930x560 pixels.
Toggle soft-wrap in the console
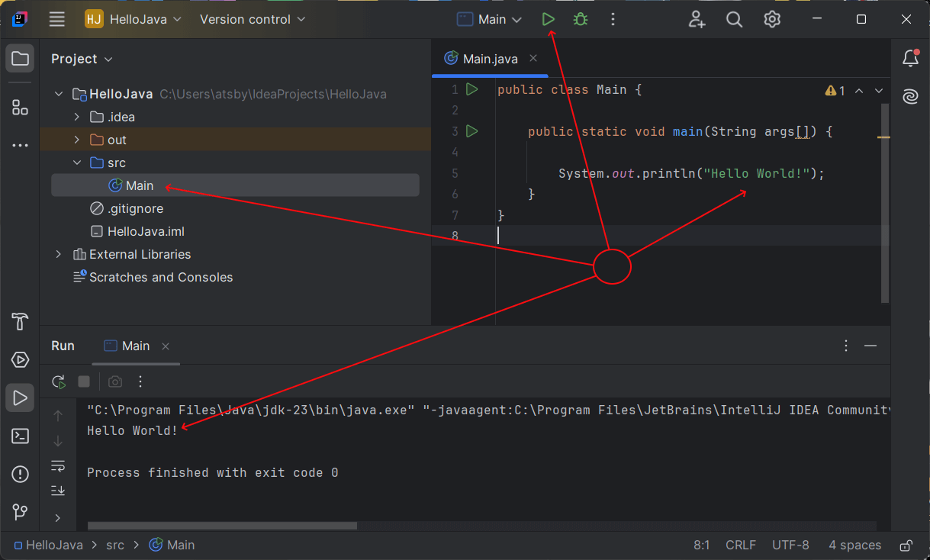point(58,465)
